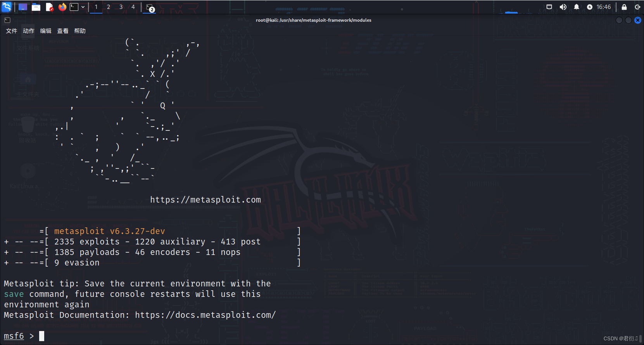Click the cursor block after msf6 prompt

[41, 336]
